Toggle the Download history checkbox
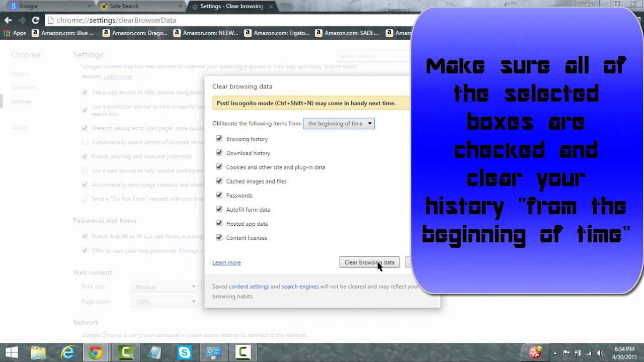The height and width of the screenshot is (362, 644). click(219, 153)
